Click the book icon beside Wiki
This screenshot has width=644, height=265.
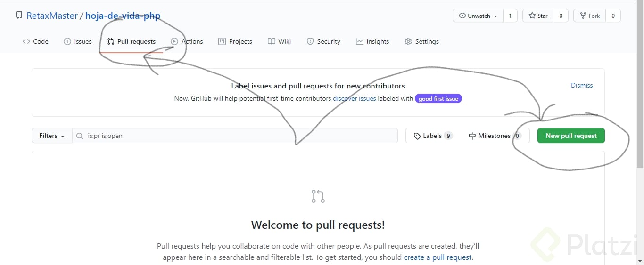point(272,41)
